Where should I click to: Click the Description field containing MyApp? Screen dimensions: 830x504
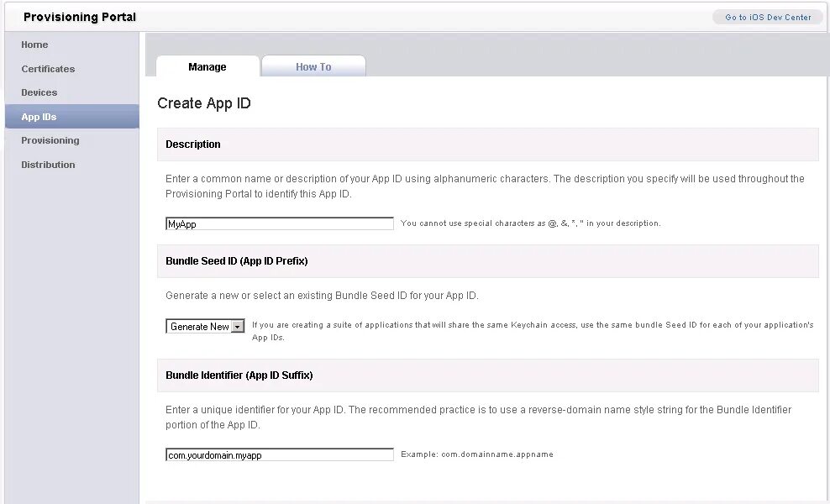click(279, 224)
